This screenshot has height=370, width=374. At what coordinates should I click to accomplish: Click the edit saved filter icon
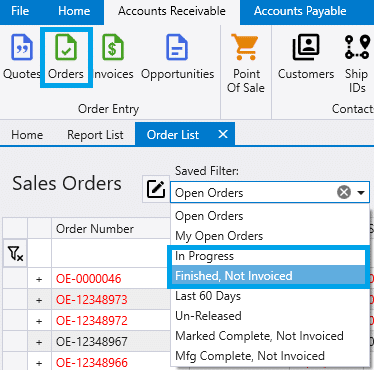[x=156, y=189]
